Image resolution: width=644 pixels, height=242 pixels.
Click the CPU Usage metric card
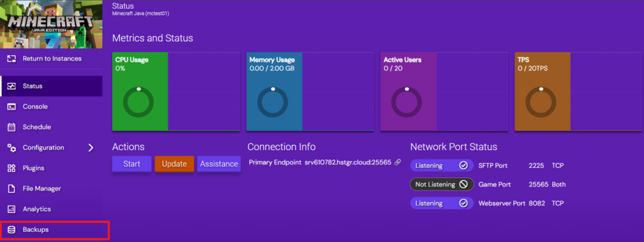(x=176, y=91)
